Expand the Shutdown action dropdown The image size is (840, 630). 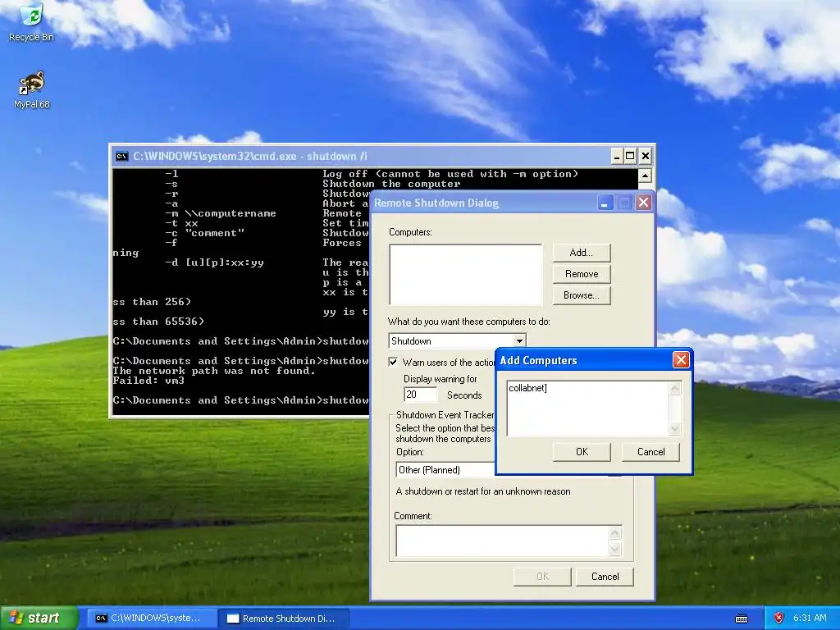click(519, 340)
